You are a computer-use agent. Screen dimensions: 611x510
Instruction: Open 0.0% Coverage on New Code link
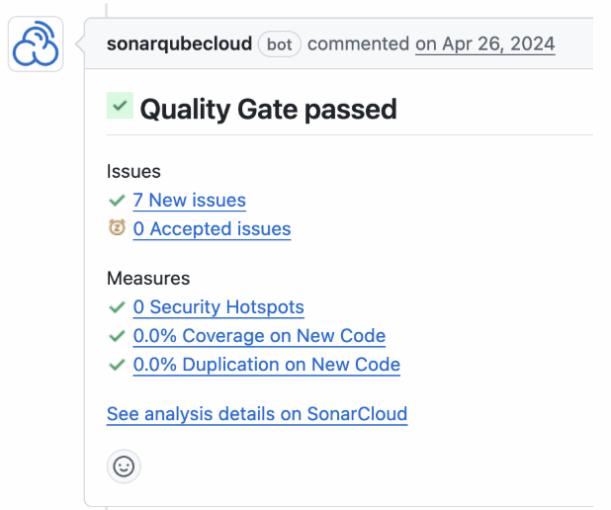pyautogui.click(x=259, y=336)
